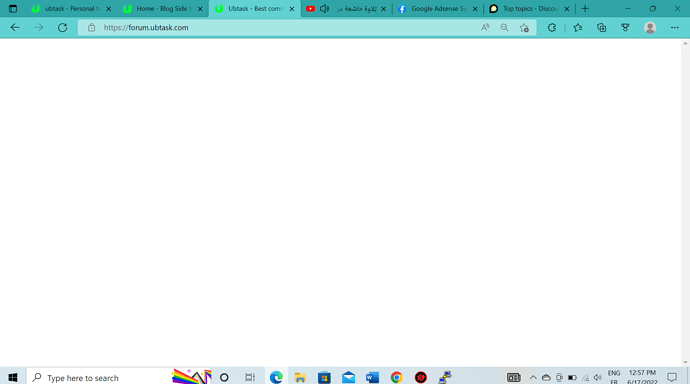Open the battery status tray icon
Image resolution: width=690 pixels, height=384 pixels.
point(572,377)
